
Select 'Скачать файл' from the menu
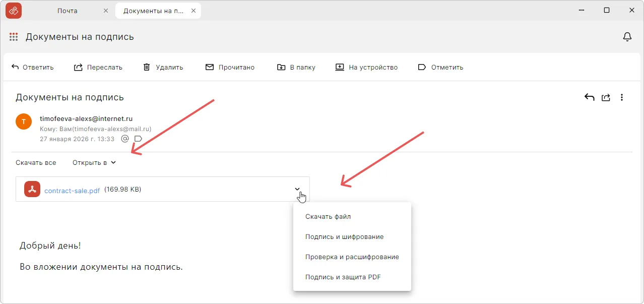(328, 216)
